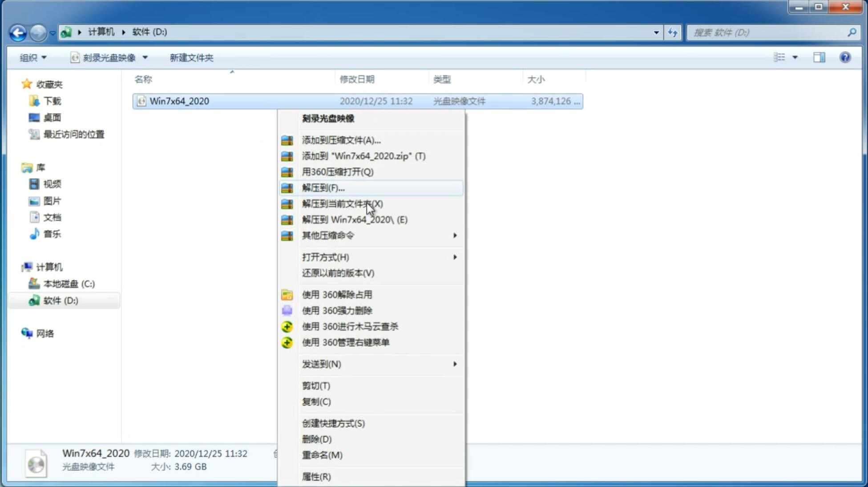Select 刻录光盘映像 from context menu

click(328, 118)
